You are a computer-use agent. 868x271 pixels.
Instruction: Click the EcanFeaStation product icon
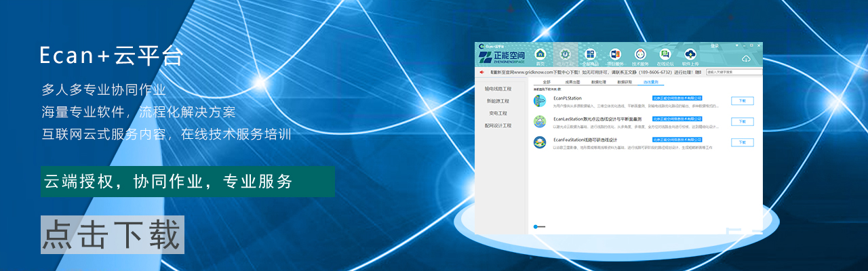pyautogui.click(x=540, y=142)
